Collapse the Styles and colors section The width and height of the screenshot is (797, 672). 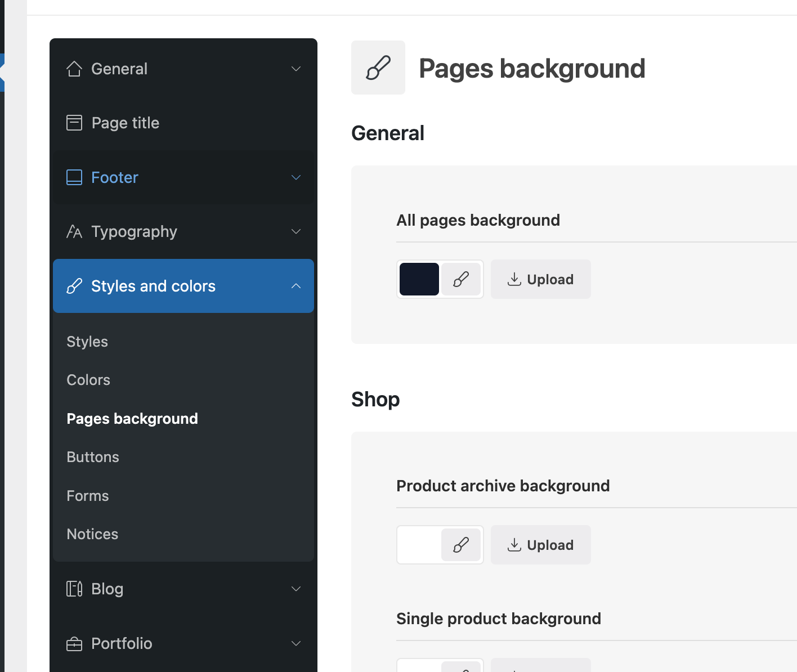pyautogui.click(x=296, y=286)
